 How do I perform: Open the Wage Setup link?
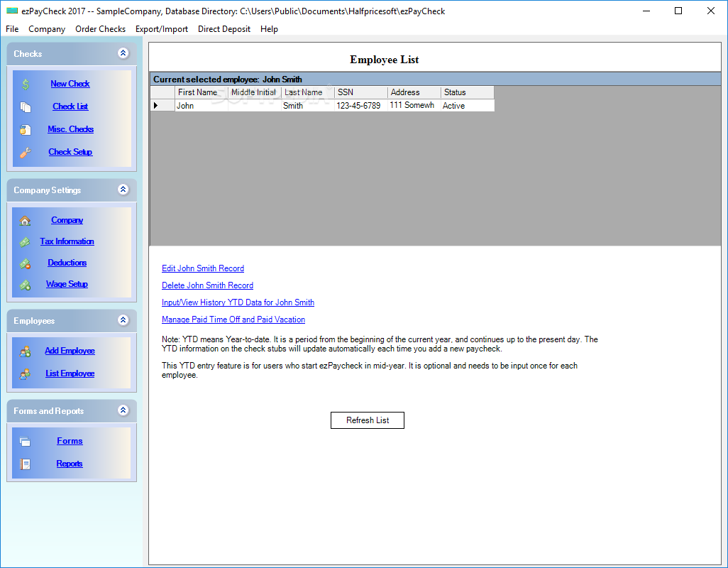pos(67,284)
